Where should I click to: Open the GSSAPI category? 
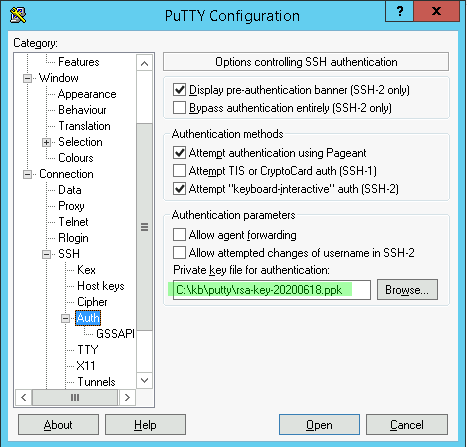115,334
